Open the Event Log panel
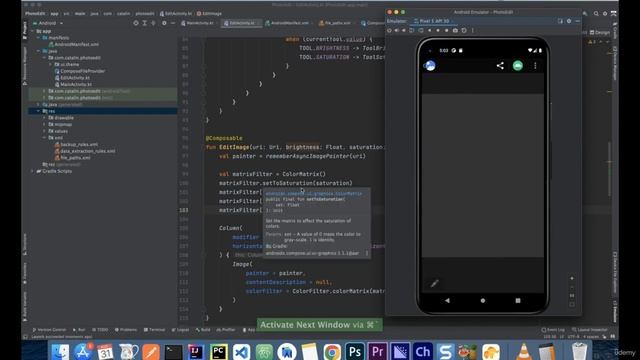The width and height of the screenshot is (640, 360). click(553, 330)
